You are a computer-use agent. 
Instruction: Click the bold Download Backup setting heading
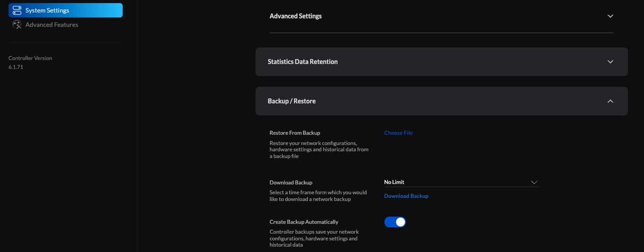point(291,183)
